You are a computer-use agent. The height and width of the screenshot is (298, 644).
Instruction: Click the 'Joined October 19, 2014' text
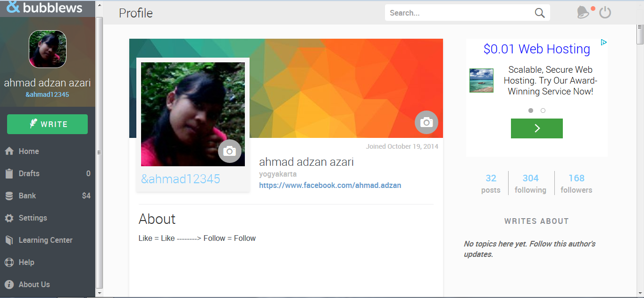402,146
